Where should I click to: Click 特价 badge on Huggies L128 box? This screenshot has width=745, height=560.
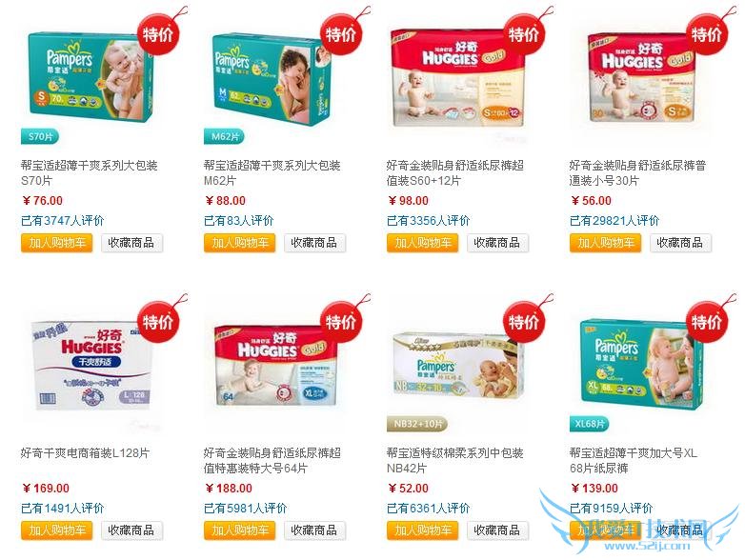158,322
